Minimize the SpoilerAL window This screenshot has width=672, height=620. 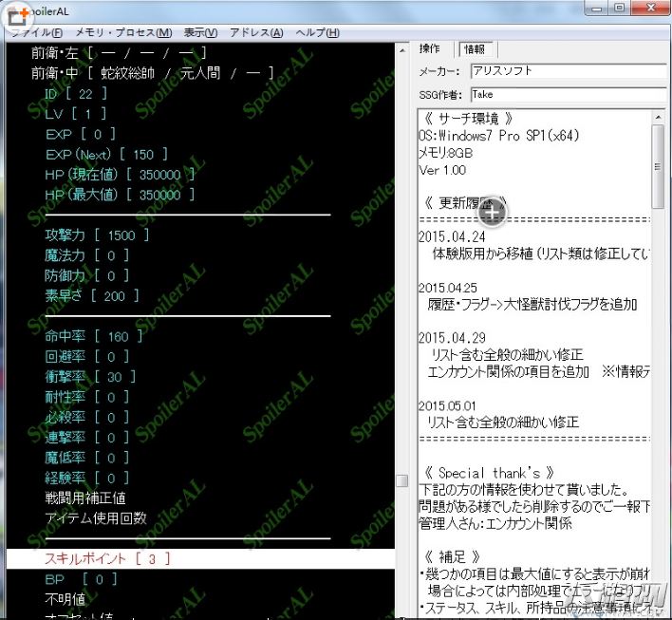coord(597,9)
